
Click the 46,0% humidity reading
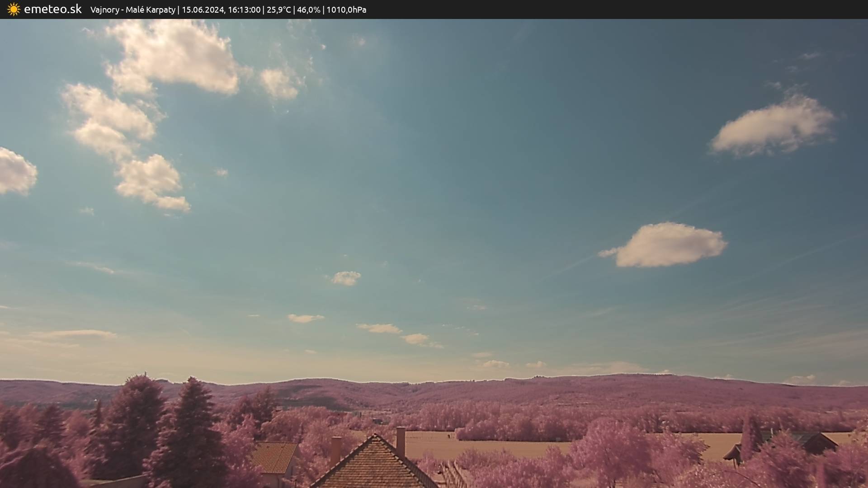309,9
